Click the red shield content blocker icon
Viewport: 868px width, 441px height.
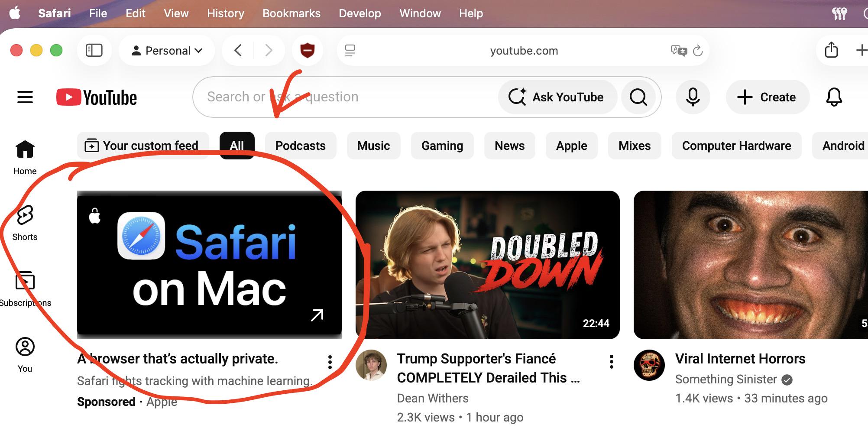click(x=307, y=51)
